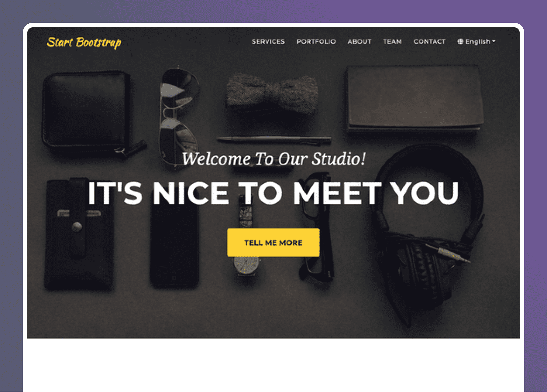This screenshot has width=547, height=392.
Task: Click the It's Nice To Meet You heading
Action: click(273, 193)
